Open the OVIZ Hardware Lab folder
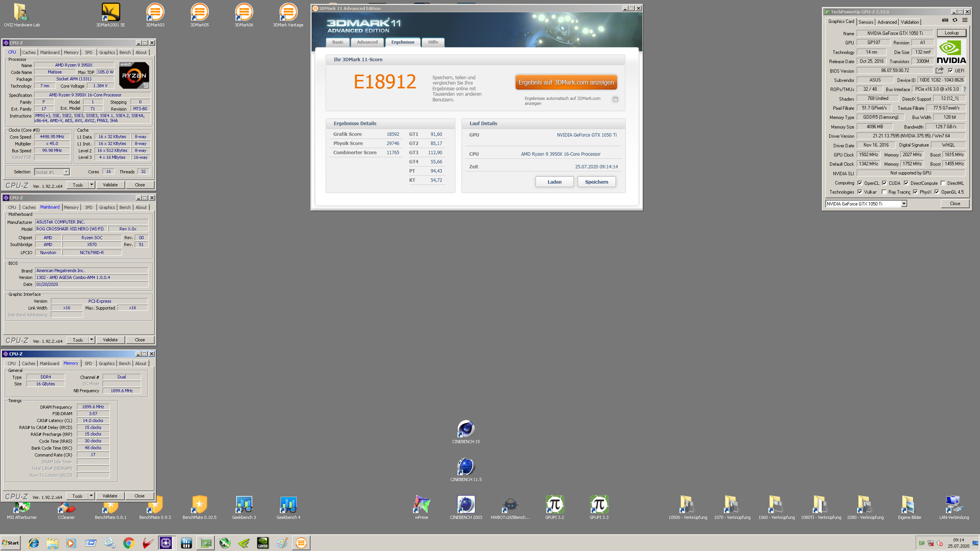 pyautogui.click(x=22, y=15)
